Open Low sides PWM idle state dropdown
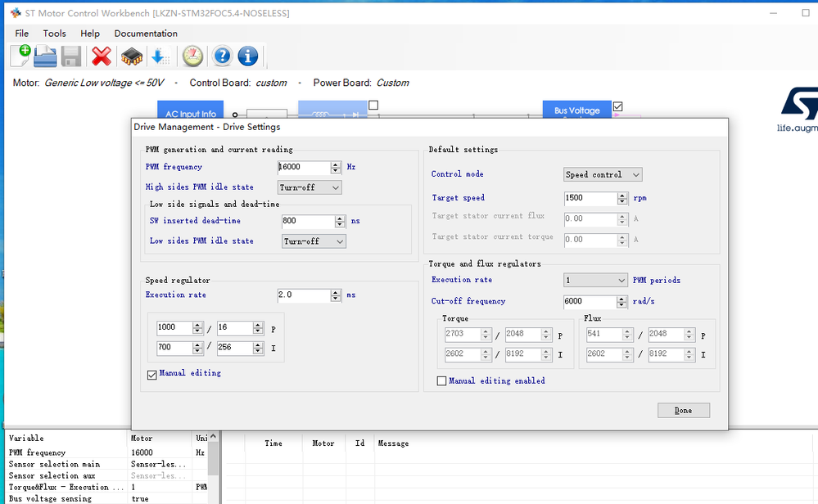The image size is (818, 504). point(314,241)
